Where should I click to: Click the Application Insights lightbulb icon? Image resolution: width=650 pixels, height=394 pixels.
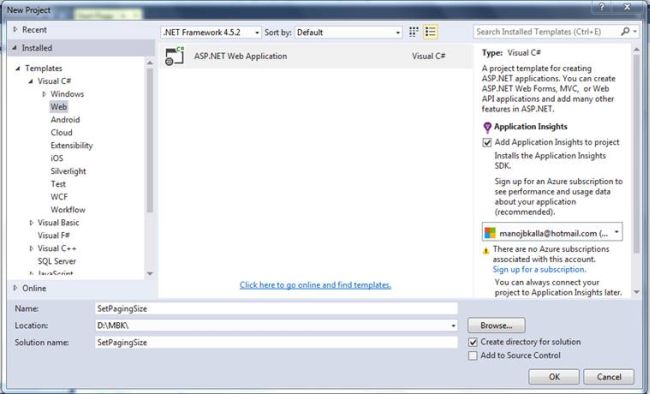[x=487, y=127]
